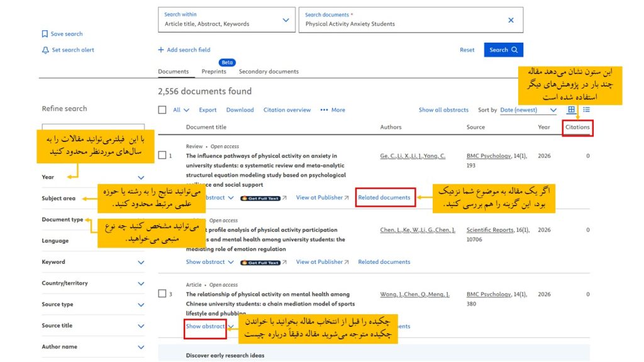Check the box for result 1
The height and width of the screenshot is (362, 644).
tap(162, 155)
